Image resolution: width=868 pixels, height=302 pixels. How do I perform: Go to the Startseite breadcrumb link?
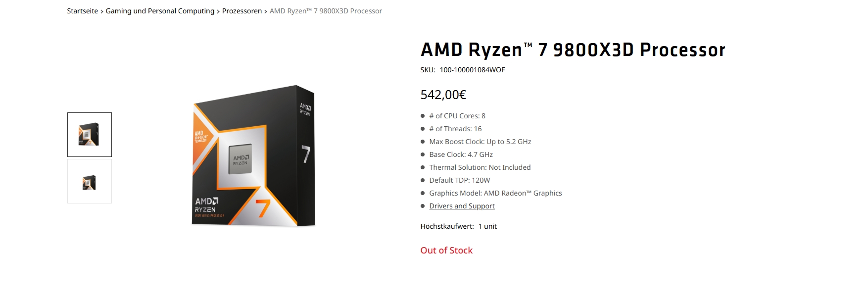(83, 11)
